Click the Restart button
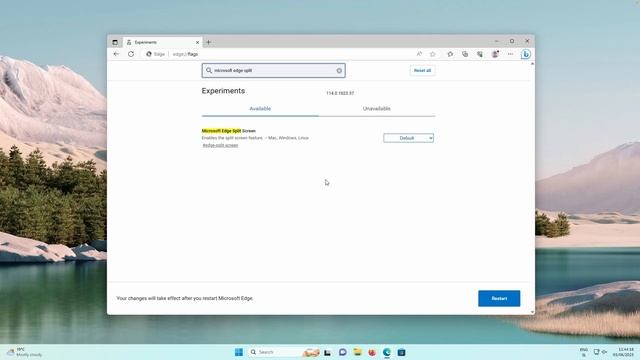This screenshot has height=360, width=640. (x=499, y=298)
